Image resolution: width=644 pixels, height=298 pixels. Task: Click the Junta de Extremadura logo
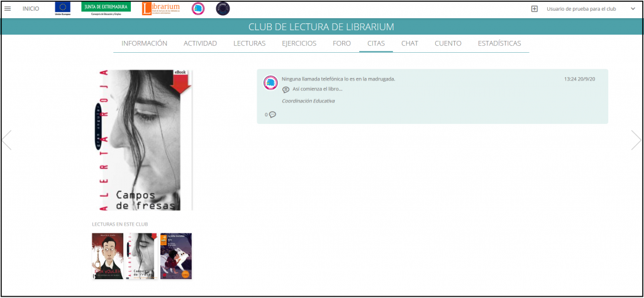(106, 9)
